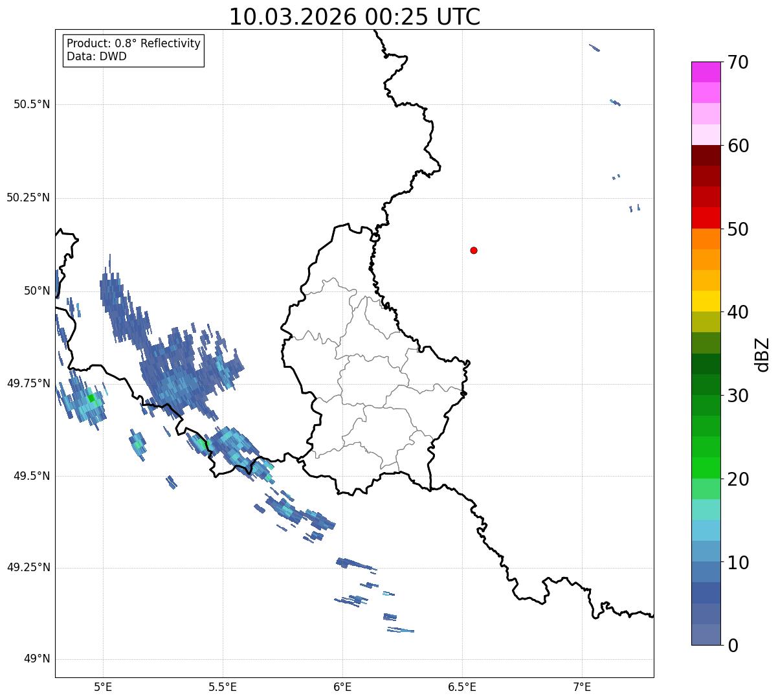The image size is (778, 700).
Task: Click the 50.25°N latitude label
Action: click(x=28, y=198)
